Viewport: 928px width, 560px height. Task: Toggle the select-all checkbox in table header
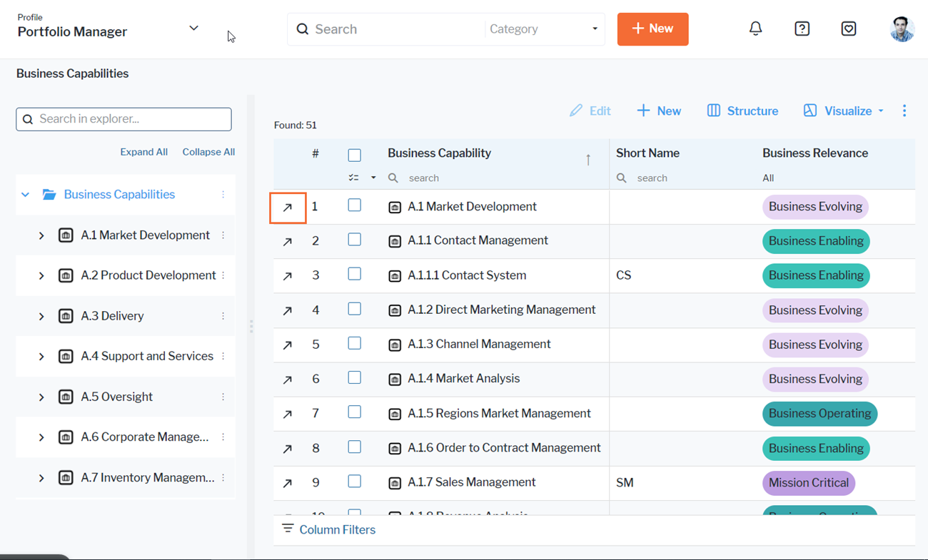pyautogui.click(x=354, y=155)
